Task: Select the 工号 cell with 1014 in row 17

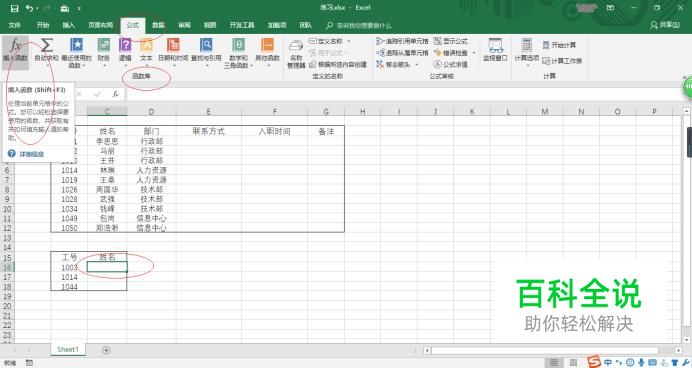Action: point(69,277)
